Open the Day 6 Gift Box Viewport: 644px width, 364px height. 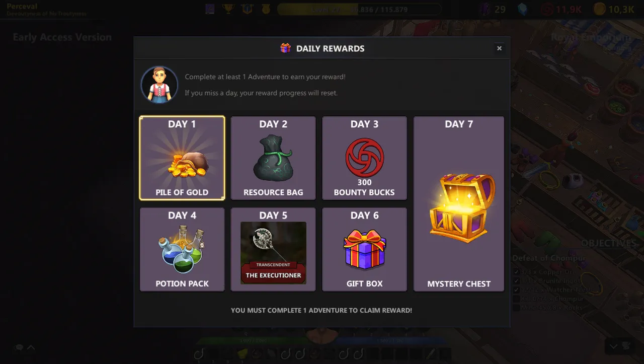tap(364, 249)
